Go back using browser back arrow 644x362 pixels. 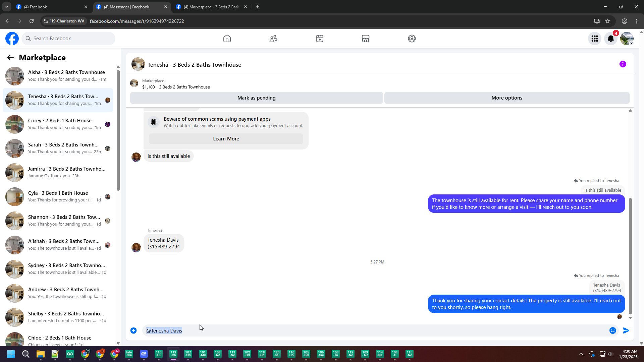[7, 21]
